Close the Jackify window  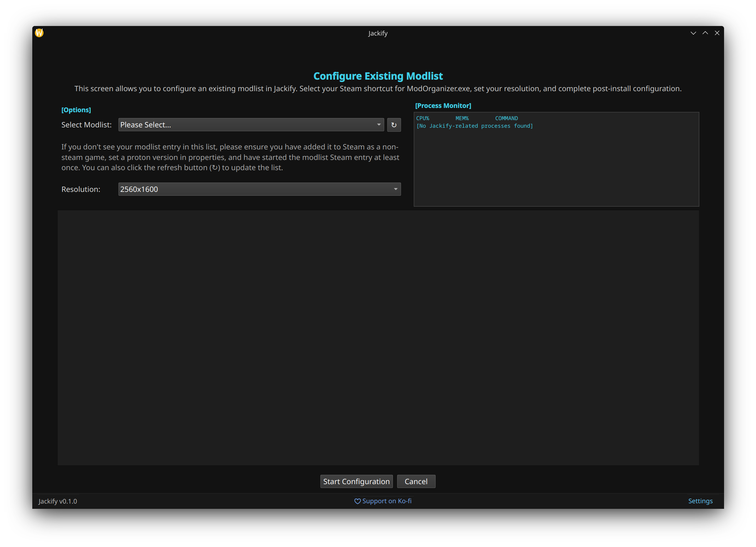pyautogui.click(x=717, y=33)
